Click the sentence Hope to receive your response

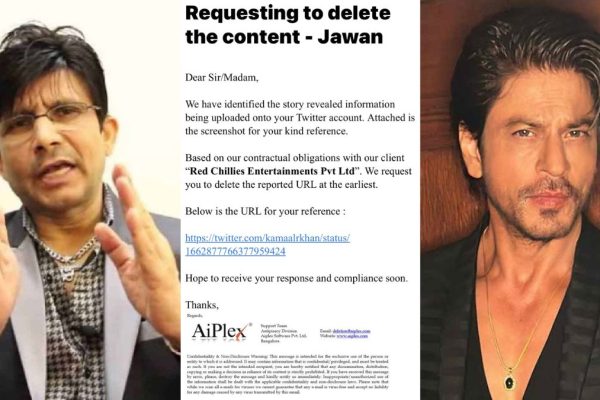(297, 278)
